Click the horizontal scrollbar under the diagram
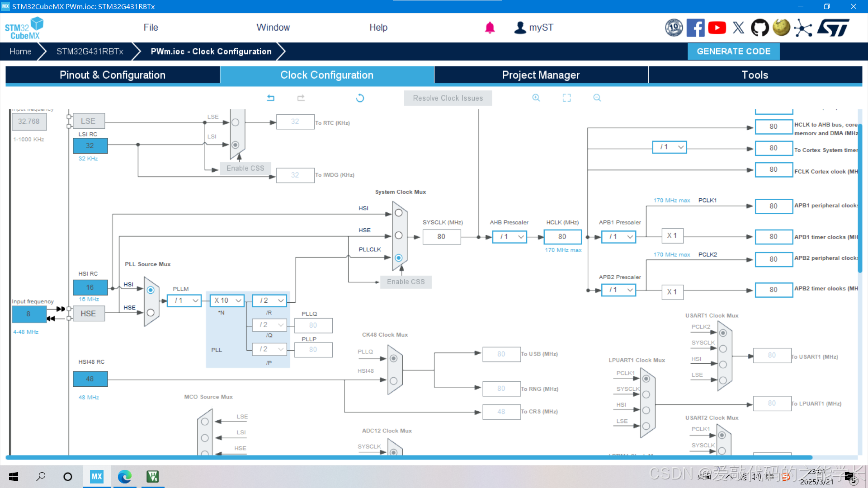The image size is (868, 488). pyautogui.click(x=407, y=457)
